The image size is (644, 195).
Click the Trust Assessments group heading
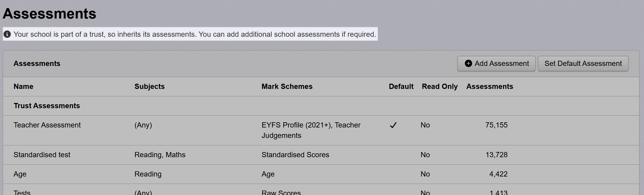(47, 106)
